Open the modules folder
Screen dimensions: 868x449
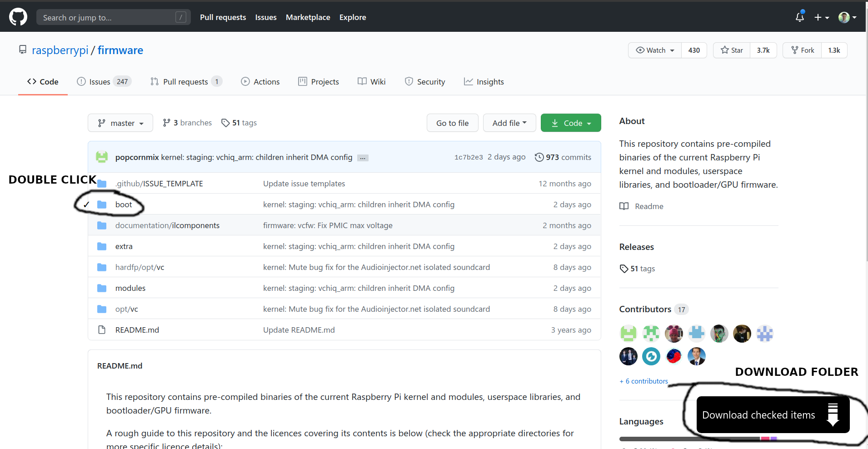click(130, 288)
